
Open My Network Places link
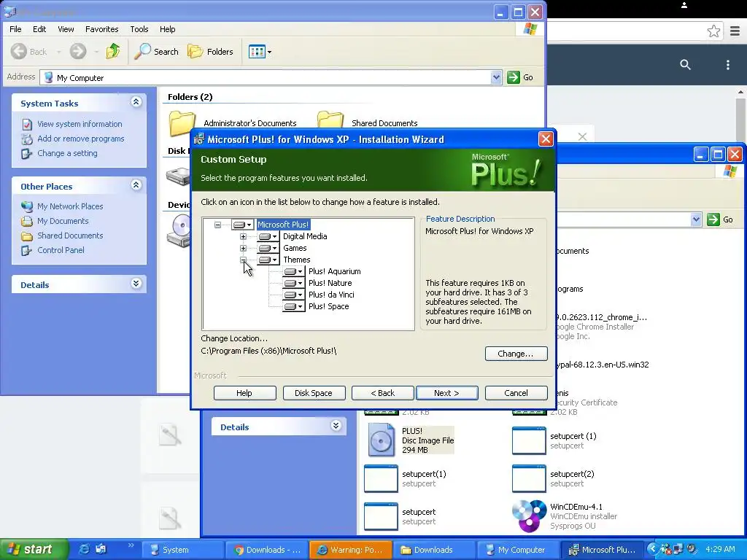pos(70,206)
